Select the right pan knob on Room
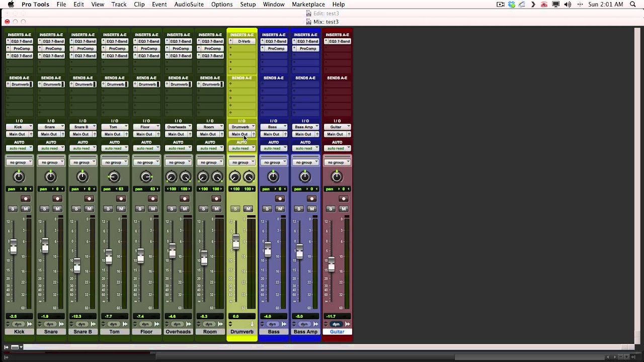 point(217,177)
